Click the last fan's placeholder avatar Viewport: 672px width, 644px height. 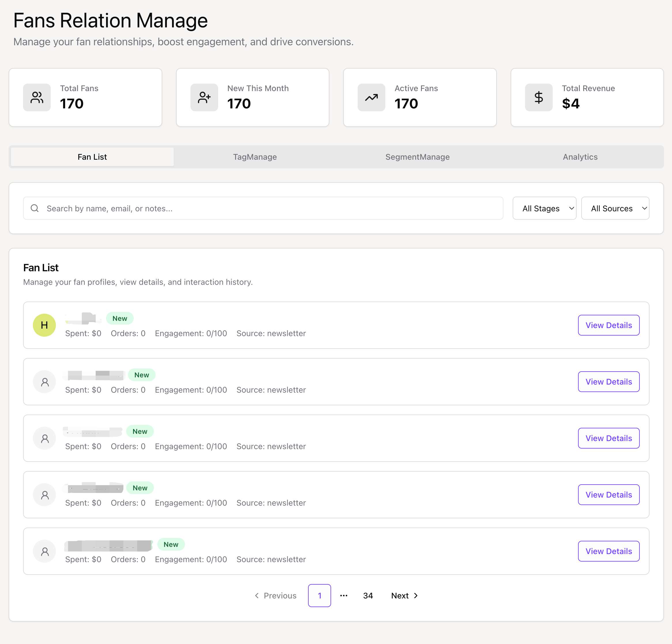coord(44,551)
